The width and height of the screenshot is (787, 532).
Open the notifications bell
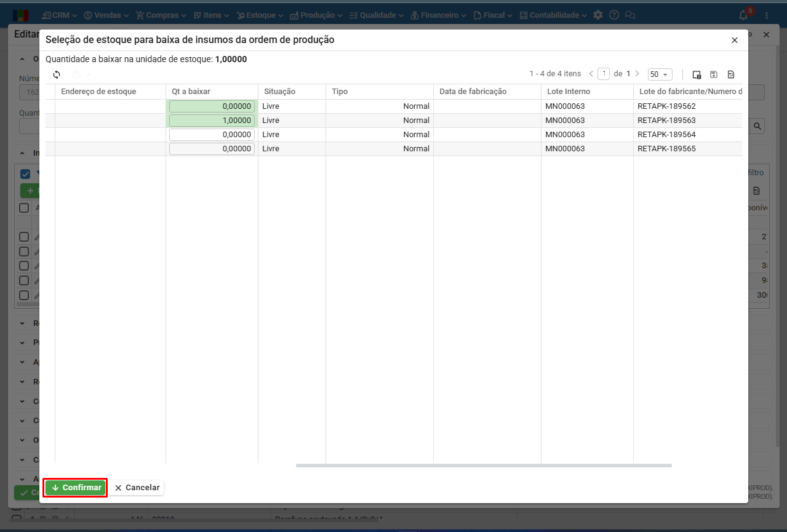743,15
